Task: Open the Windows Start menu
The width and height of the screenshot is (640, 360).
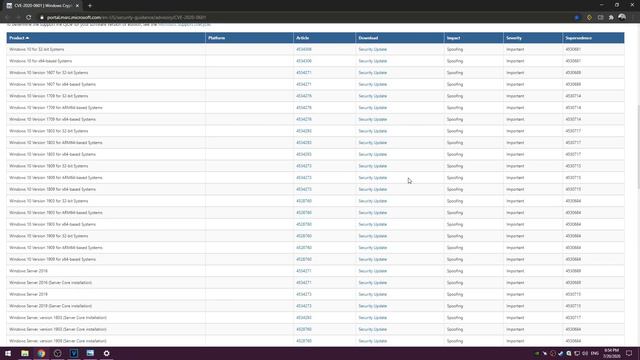Action: [x=8, y=353]
